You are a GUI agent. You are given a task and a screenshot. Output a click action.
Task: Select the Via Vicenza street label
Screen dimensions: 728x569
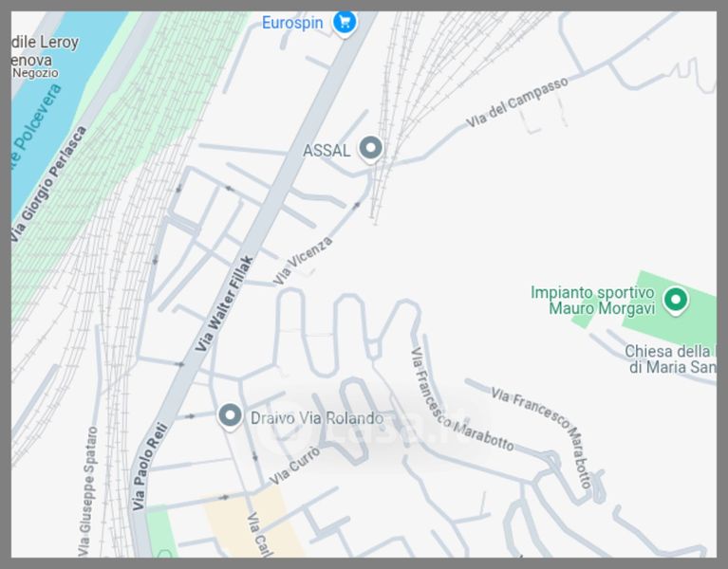(x=302, y=261)
